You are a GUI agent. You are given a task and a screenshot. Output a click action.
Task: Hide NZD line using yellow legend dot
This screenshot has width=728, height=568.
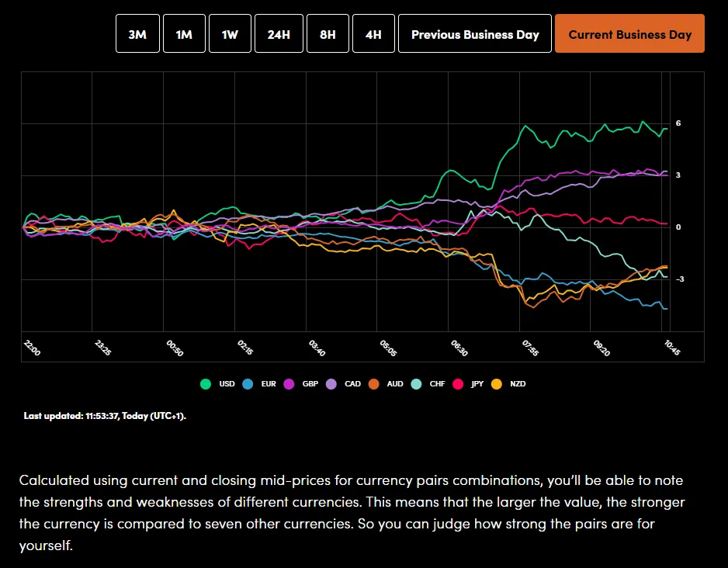(x=497, y=383)
